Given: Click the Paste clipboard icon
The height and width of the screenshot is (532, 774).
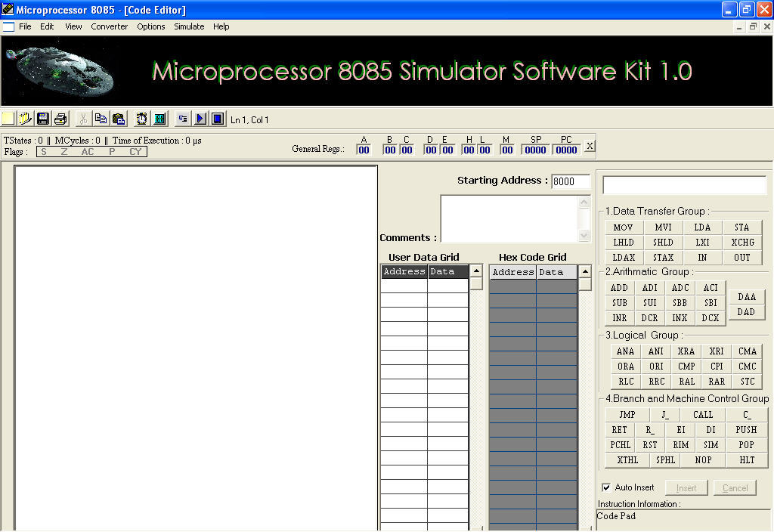Looking at the screenshot, I should tap(118, 119).
